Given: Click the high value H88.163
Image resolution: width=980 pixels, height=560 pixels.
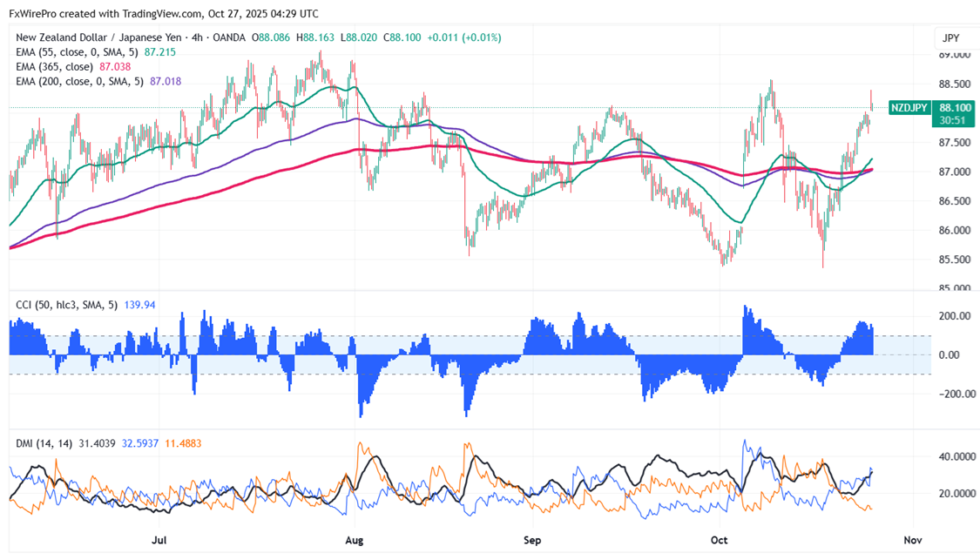Looking at the screenshot, I should (x=315, y=37).
